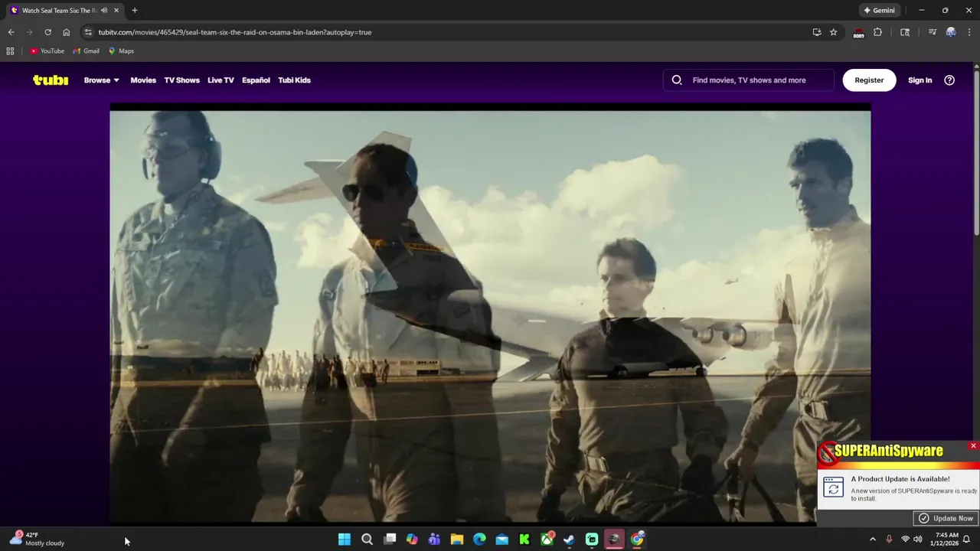980x551 pixels.
Task: Open the Gmail bookmark
Action: pyautogui.click(x=86, y=51)
